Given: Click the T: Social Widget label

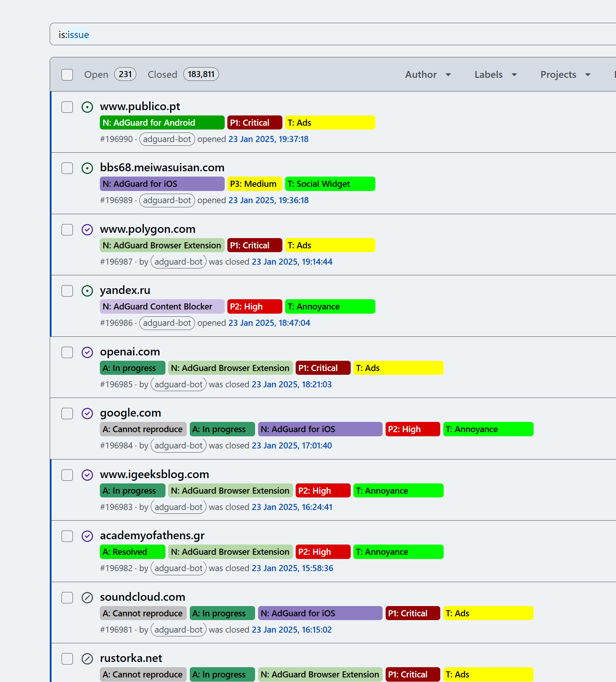Looking at the screenshot, I should 330,184.
